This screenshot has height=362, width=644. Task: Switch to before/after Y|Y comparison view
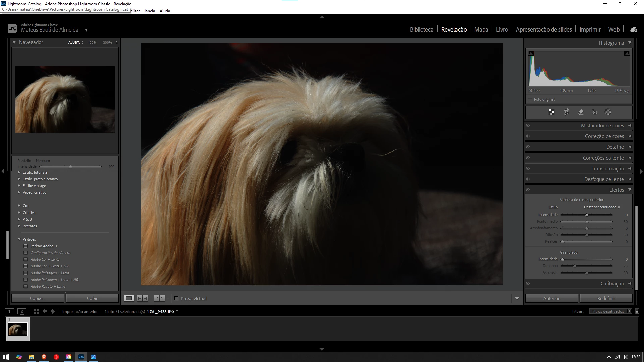coord(159,298)
